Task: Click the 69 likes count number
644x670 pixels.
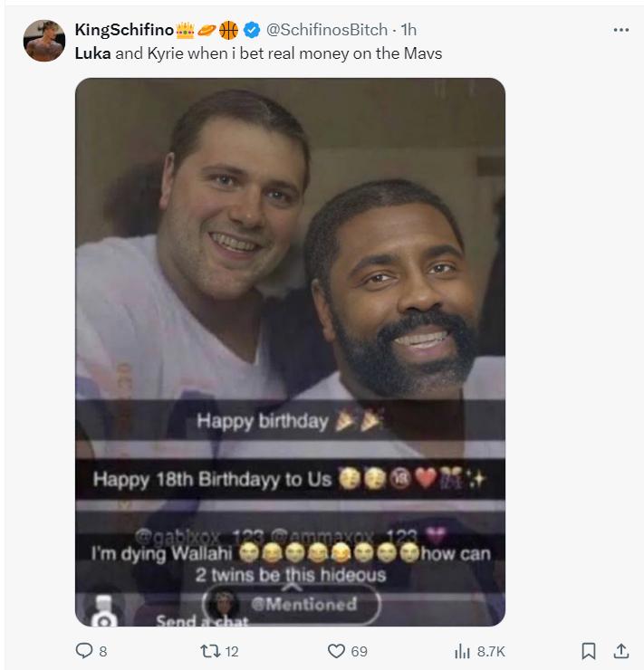Action: coord(359,650)
